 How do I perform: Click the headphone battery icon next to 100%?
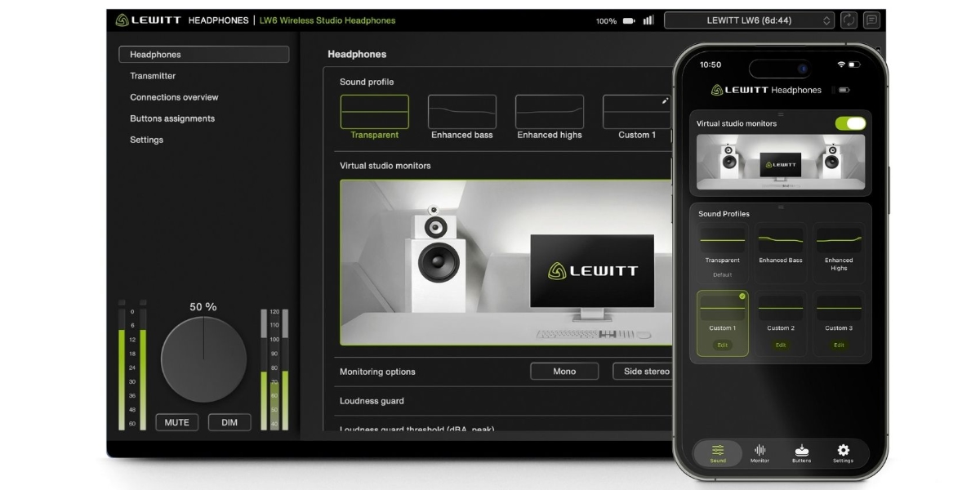pyautogui.click(x=629, y=21)
